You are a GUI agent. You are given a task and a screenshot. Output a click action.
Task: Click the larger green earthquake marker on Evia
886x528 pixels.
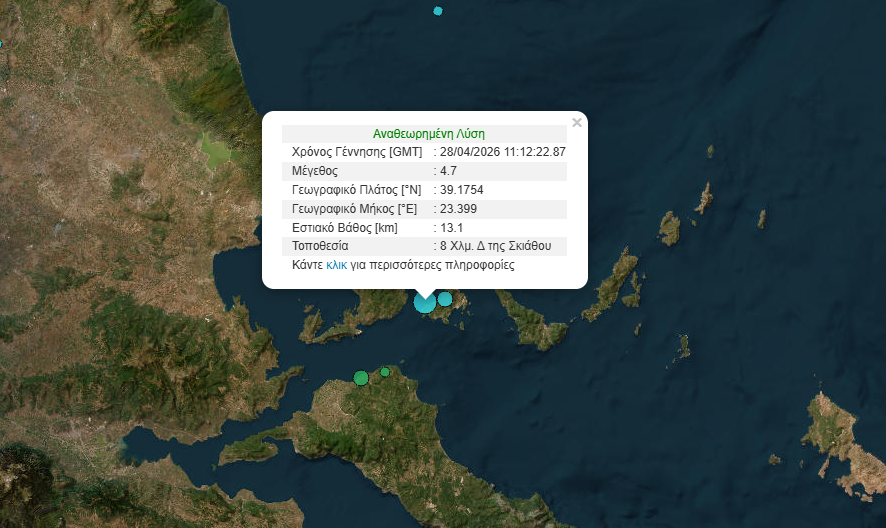pos(361,378)
